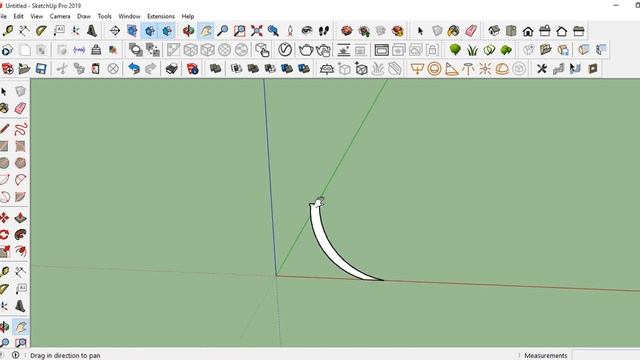Click Protractor in top toolbar

point(41,31)
